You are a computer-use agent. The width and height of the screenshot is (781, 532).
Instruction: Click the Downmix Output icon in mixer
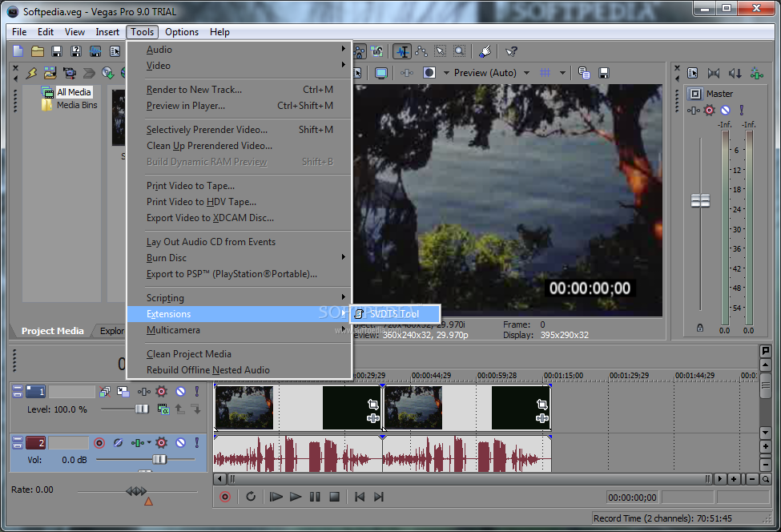[714, 73]
